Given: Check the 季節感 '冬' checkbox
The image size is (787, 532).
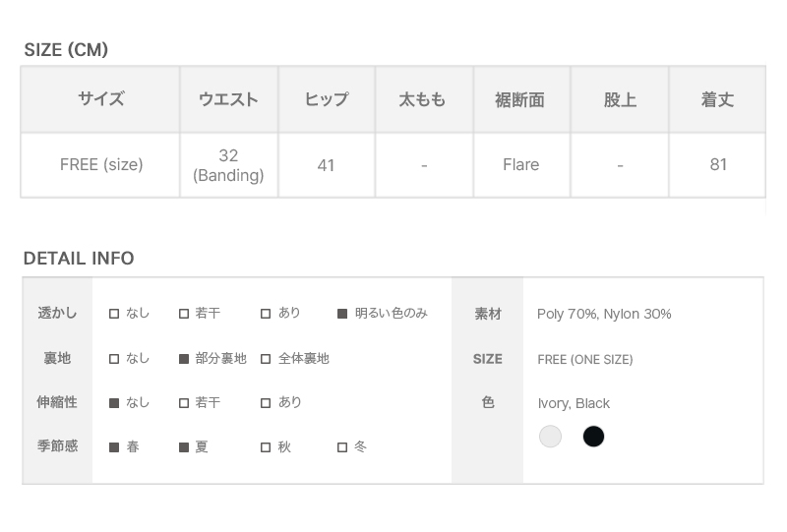Looking at the screenshot, I should 342,447.
